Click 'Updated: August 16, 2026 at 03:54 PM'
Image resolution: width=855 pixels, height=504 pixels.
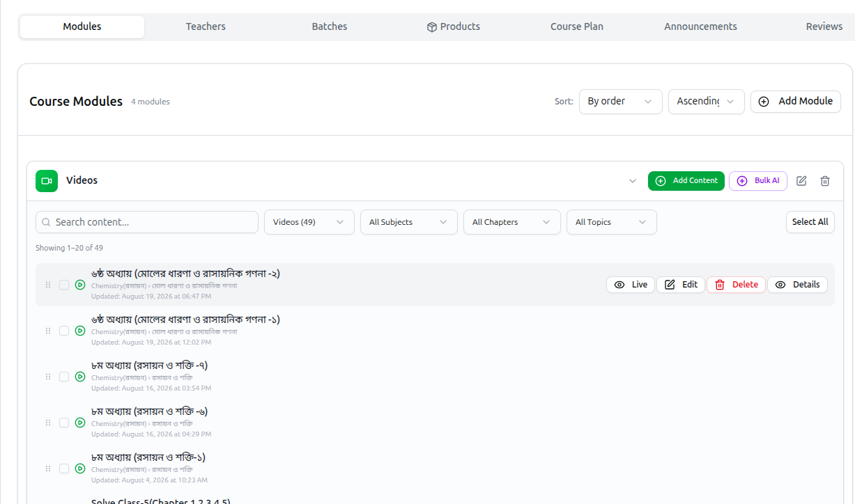point(151,388)
